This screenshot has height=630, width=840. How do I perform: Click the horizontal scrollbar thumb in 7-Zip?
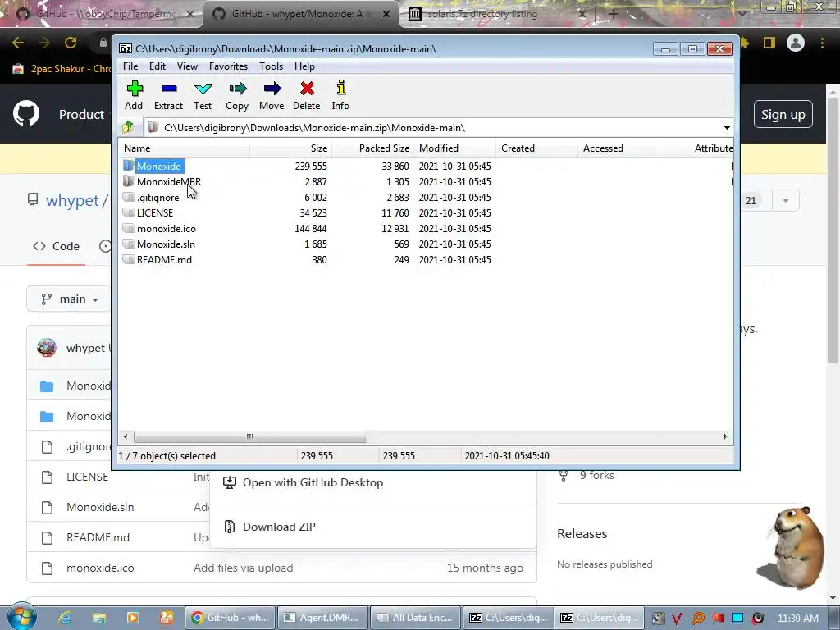250,436
